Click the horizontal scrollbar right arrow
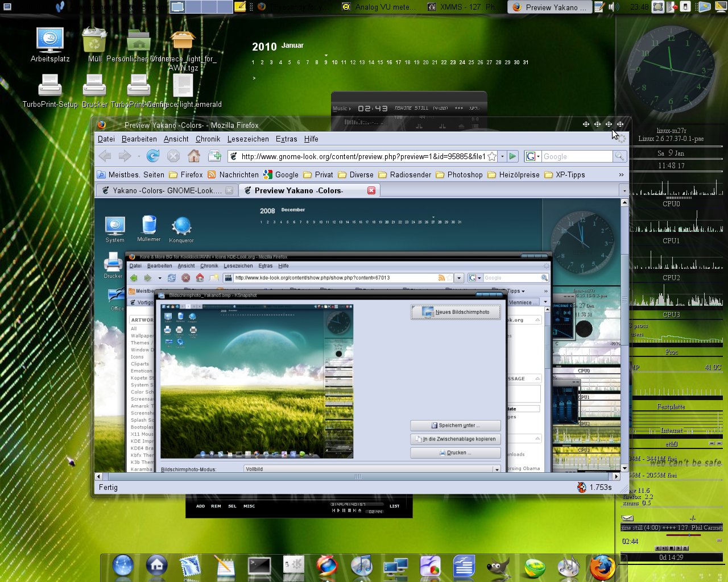 616,476
